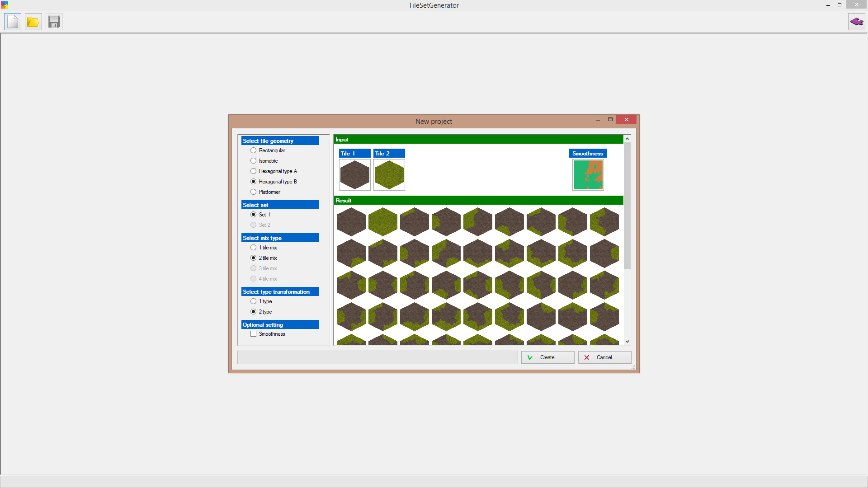Image resolution: width=868 pixels, height=488 pixels.
Task: Select the Isometric tile geometry
Action: (x=254, y=161)
